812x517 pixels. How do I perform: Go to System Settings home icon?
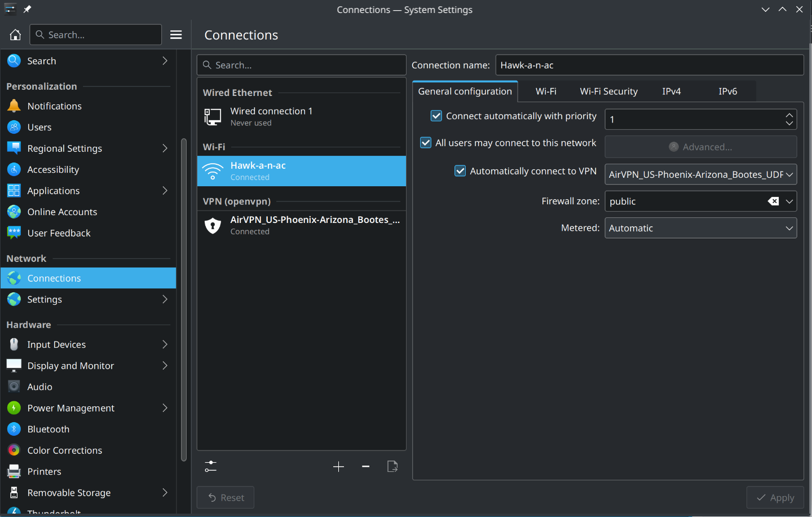tap(15, 34)
